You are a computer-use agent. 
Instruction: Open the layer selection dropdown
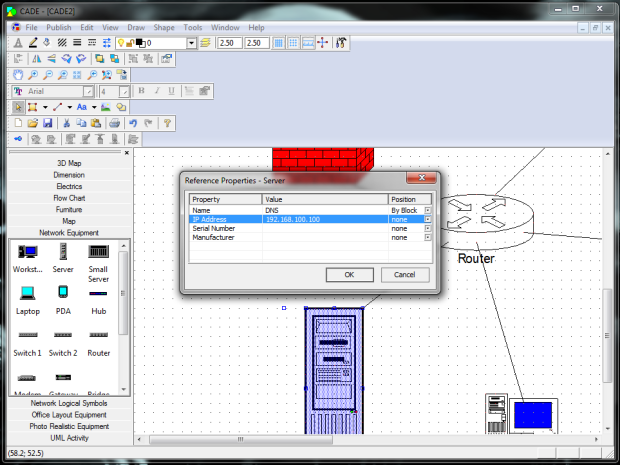point(192,43)
